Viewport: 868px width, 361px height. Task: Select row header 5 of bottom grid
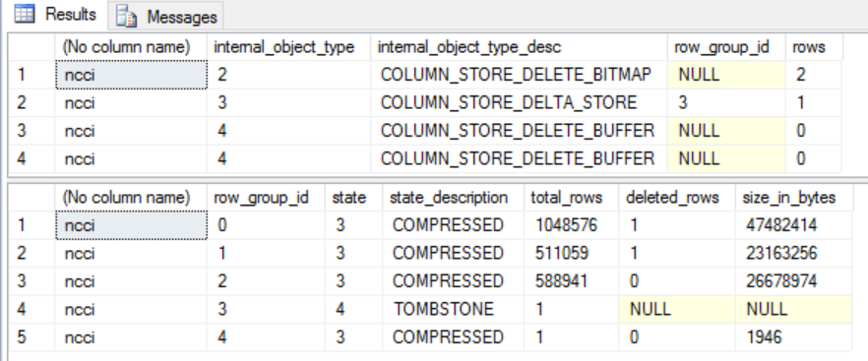(31, 336)
